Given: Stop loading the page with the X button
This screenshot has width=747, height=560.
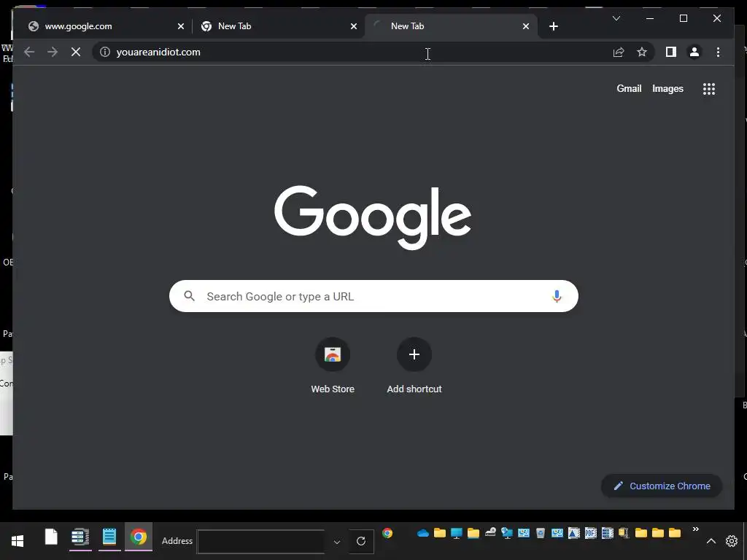Looking at the screenshot, I should [x=76, y=52].
